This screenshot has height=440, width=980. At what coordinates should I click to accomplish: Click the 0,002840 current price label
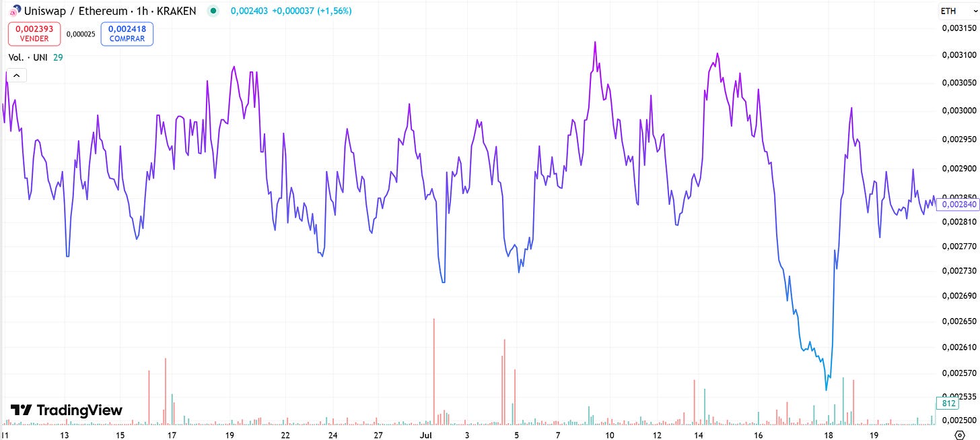click(958, 204)
